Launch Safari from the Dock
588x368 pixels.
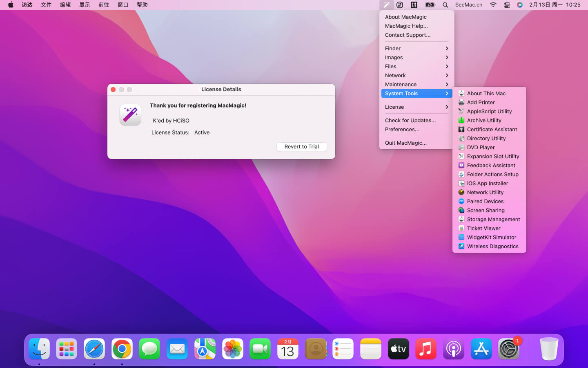[x=94, y=349]
